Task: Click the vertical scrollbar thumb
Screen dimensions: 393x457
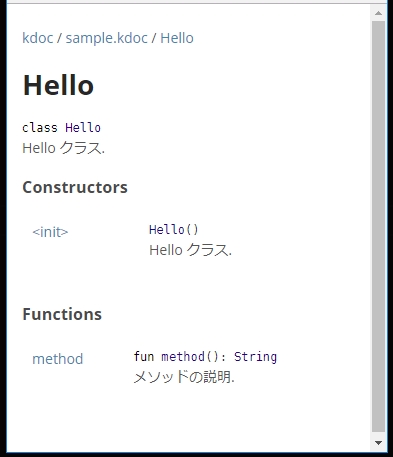Action: tap(378, 227)
